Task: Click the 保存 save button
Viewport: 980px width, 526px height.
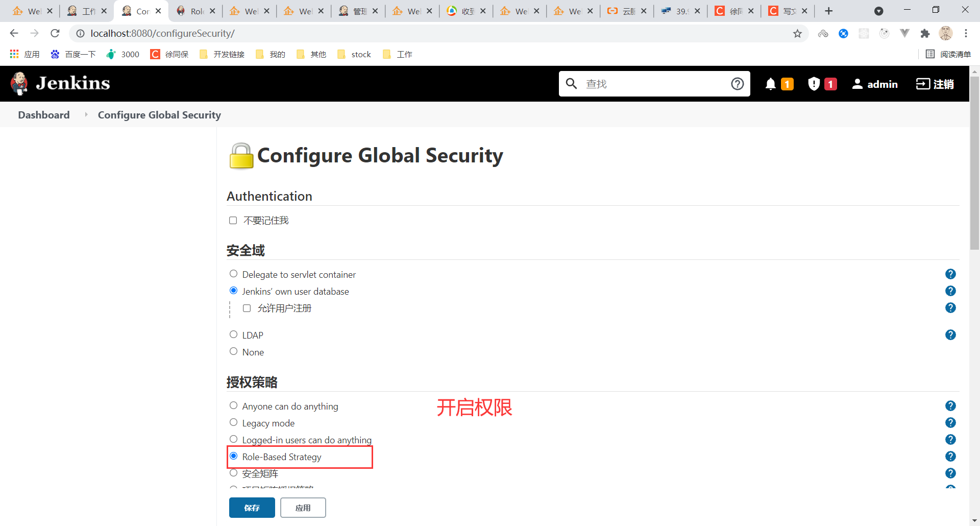Action: (x=252, y=508)
